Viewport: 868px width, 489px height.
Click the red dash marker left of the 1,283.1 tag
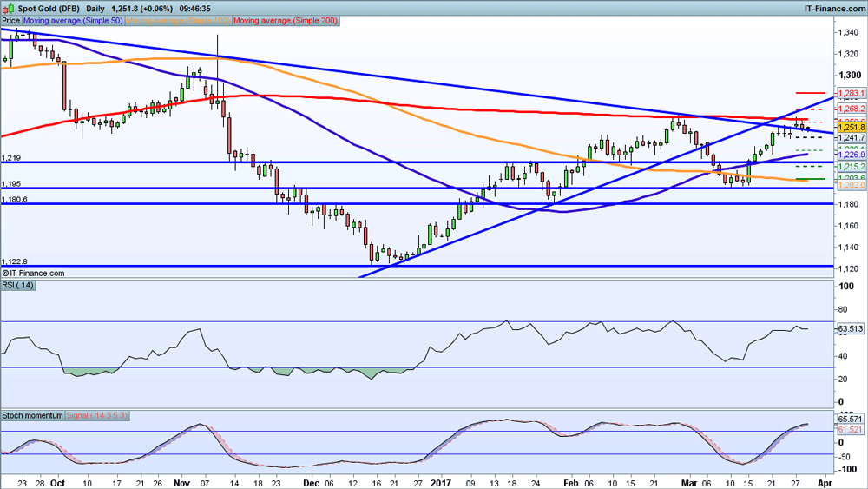point(811,93)
